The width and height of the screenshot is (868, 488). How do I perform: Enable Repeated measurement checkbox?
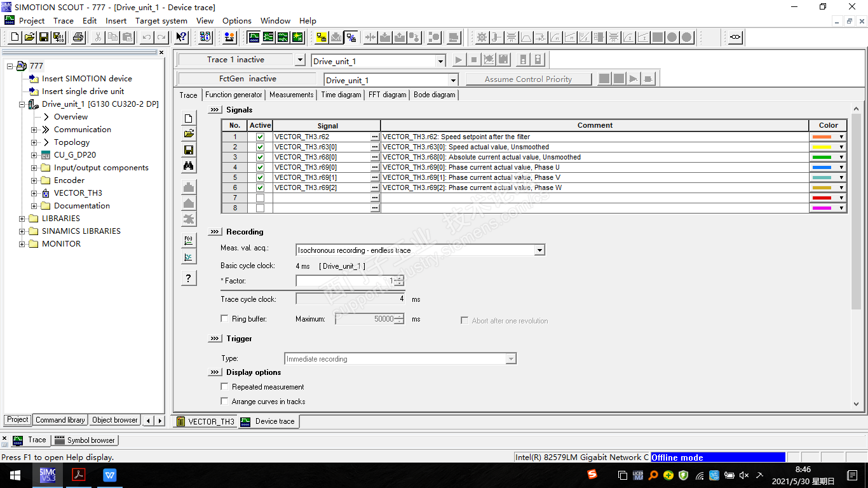(x=224, y=386)
